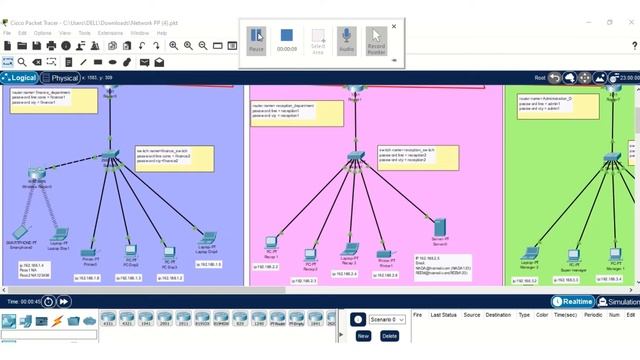This screenshot has height=360, width=640.
Task: Click the New Cluster cloud icon
Action: click(569, 78)
